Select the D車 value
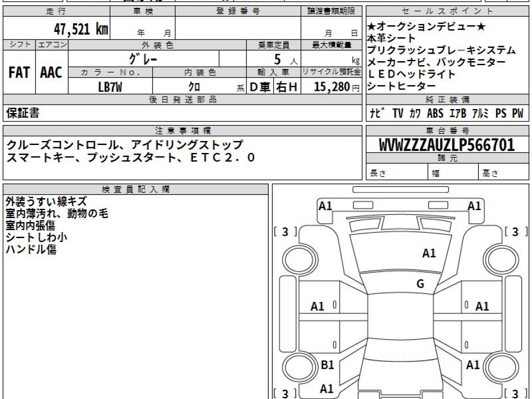The image size is (532, 399). click(x=260, y=87)
